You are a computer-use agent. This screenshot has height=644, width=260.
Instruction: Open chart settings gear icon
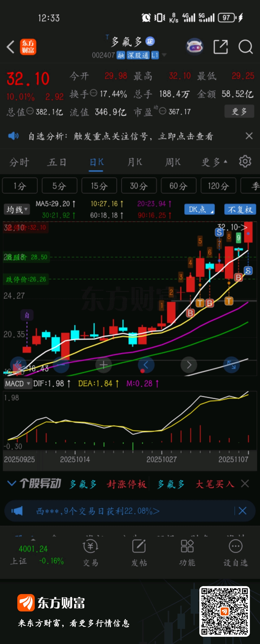[245, 162]
